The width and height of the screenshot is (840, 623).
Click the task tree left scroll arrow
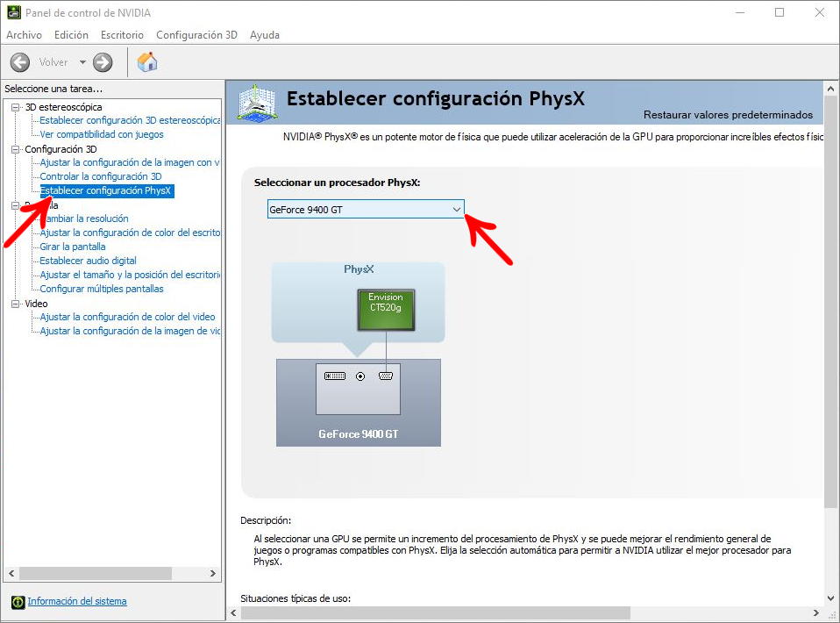tap(11, 573)
